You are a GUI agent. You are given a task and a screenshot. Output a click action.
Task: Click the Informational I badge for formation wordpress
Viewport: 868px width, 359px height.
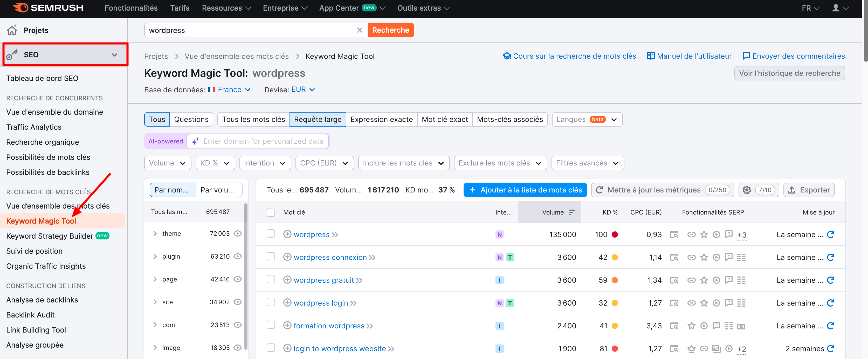tap(499, 326)
